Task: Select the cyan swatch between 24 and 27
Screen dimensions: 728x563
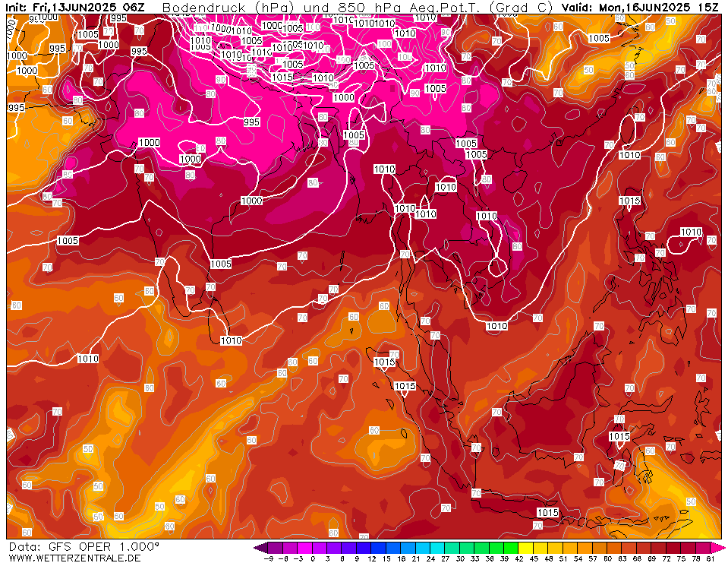Action: click(x=437, y=547)
